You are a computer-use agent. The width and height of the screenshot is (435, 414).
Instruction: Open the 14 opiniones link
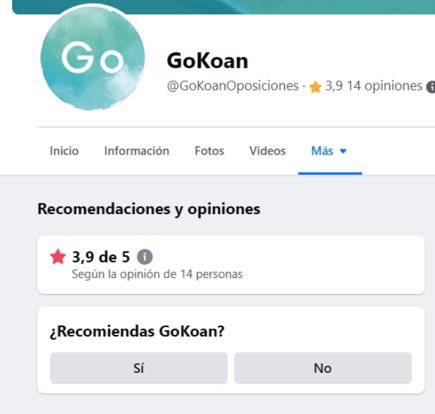pos(384,86)
